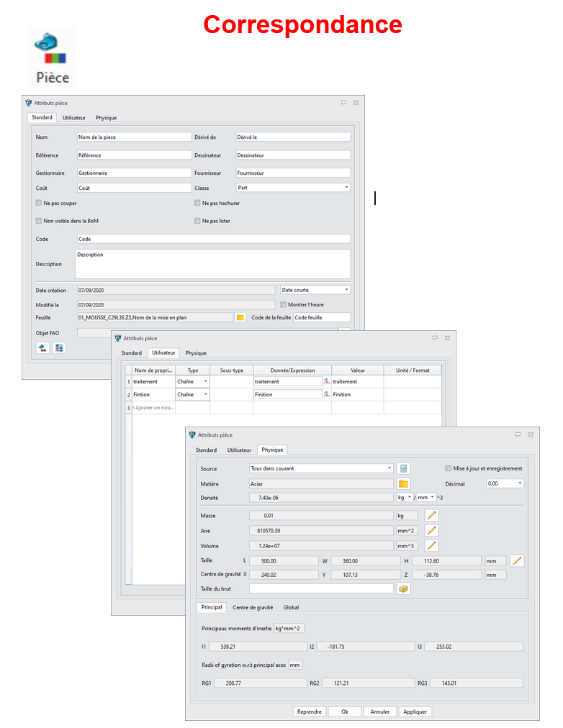This screenshot has width=563, height=728.
Task: Open the Décimal 0.00 dropdown
Action: coord(505,483)
